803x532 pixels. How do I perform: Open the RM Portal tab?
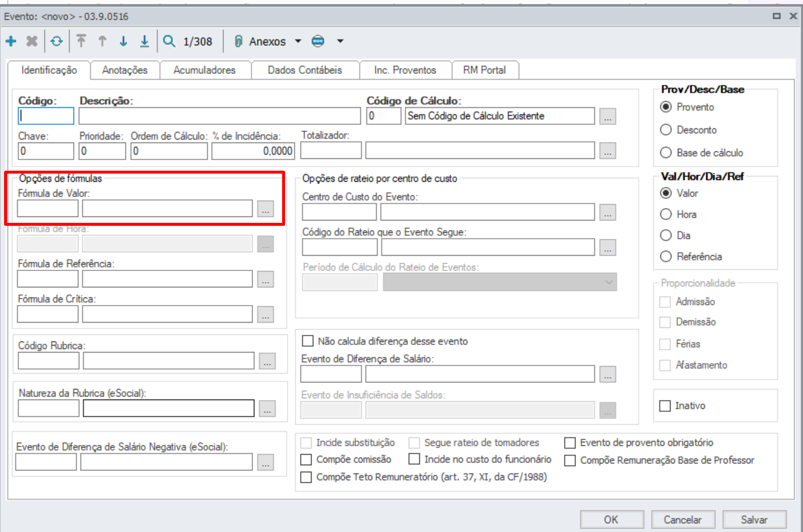pos(484,70)
